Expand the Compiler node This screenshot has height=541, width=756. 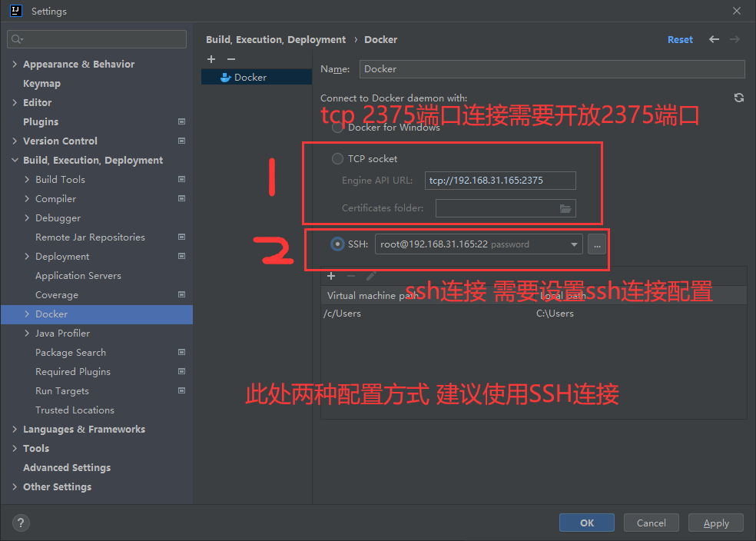point(27,198)
